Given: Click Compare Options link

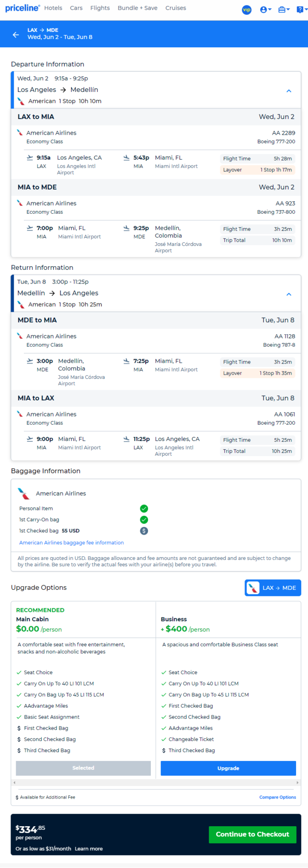Looking at the screenshot, I should coord(278,797).
